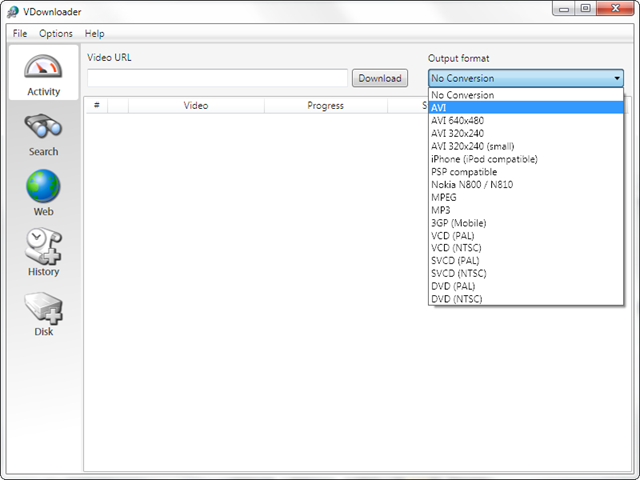
Task: Select DVD (NTSC) format
Action: coord(526,299)
